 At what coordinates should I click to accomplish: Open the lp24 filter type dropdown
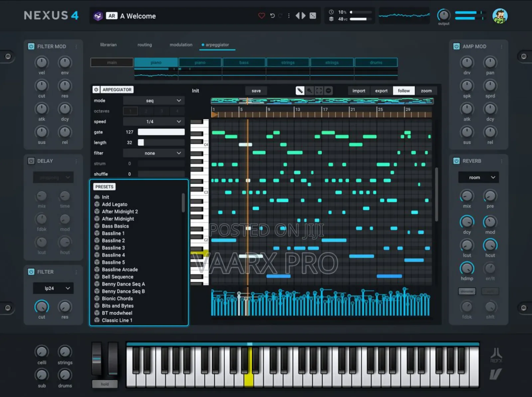[53, 288]
